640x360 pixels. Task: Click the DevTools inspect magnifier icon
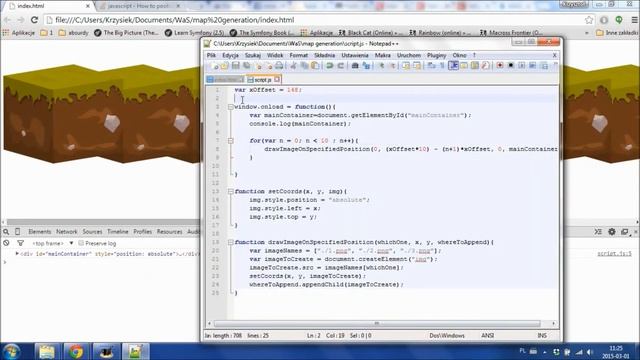6,232
